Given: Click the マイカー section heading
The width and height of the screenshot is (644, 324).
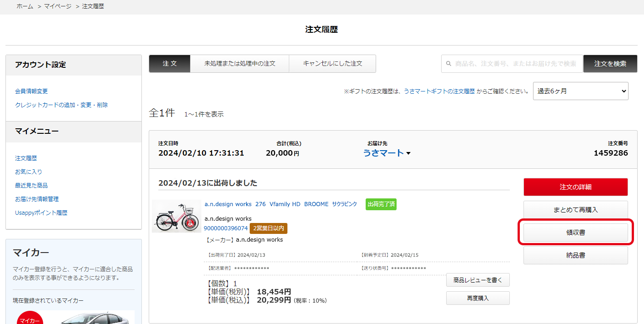Looking at the screenshot, I should [31, 253].
